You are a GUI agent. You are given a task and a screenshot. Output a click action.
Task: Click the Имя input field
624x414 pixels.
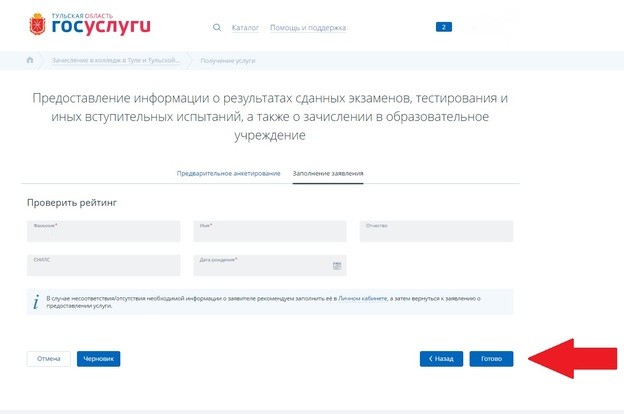(x=270, y=231)
